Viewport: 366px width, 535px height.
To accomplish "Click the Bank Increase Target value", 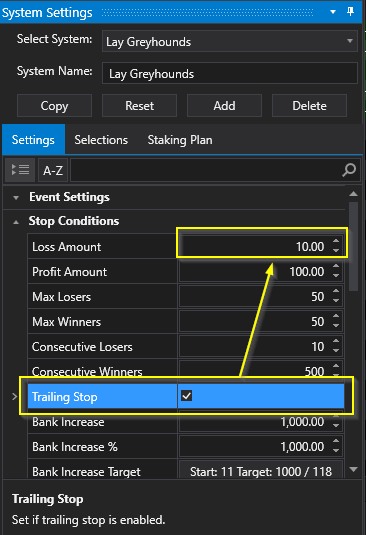I will 261,472.
